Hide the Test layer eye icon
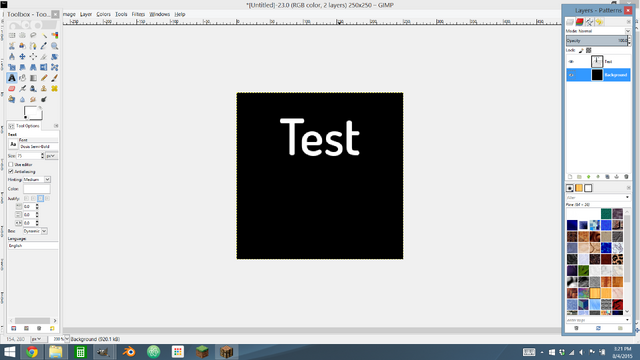The height and width of the screenshot is (360, 640). click(571, 62)
